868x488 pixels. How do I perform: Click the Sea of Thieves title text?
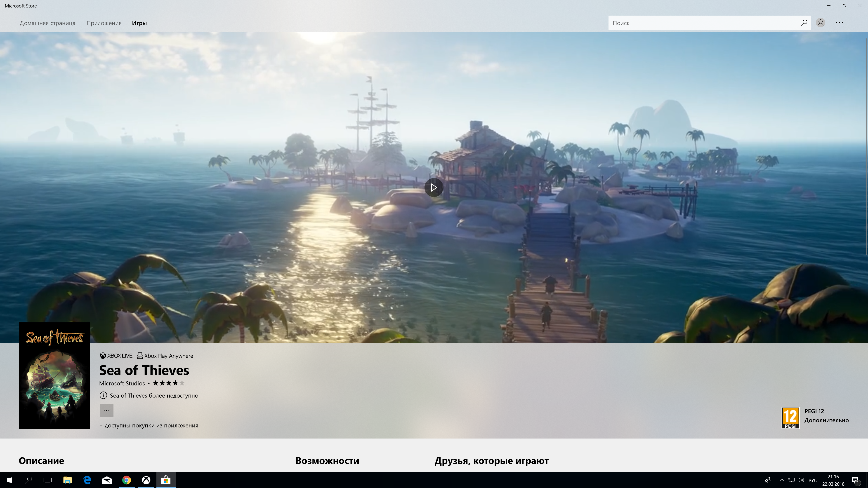(144, 370)
